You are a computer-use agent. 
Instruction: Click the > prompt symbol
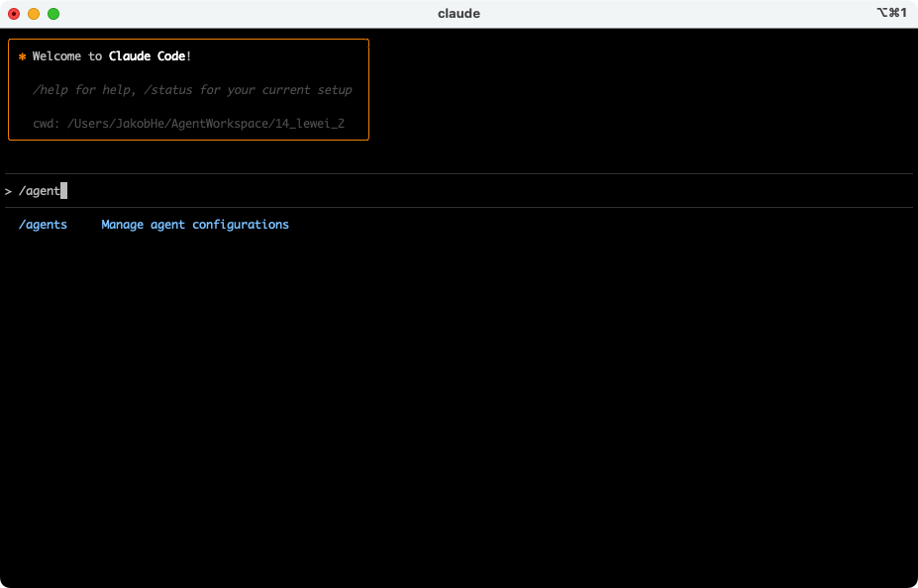tap(8, 191)
